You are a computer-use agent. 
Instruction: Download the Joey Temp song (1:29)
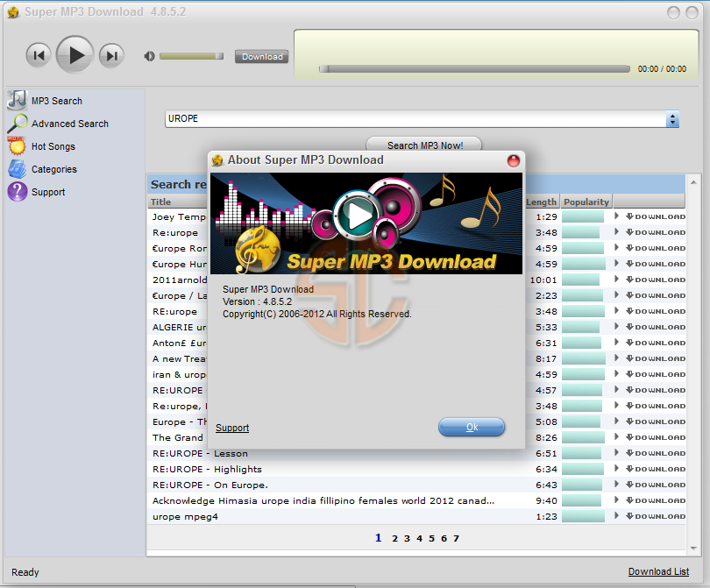[x=656, y=216]
